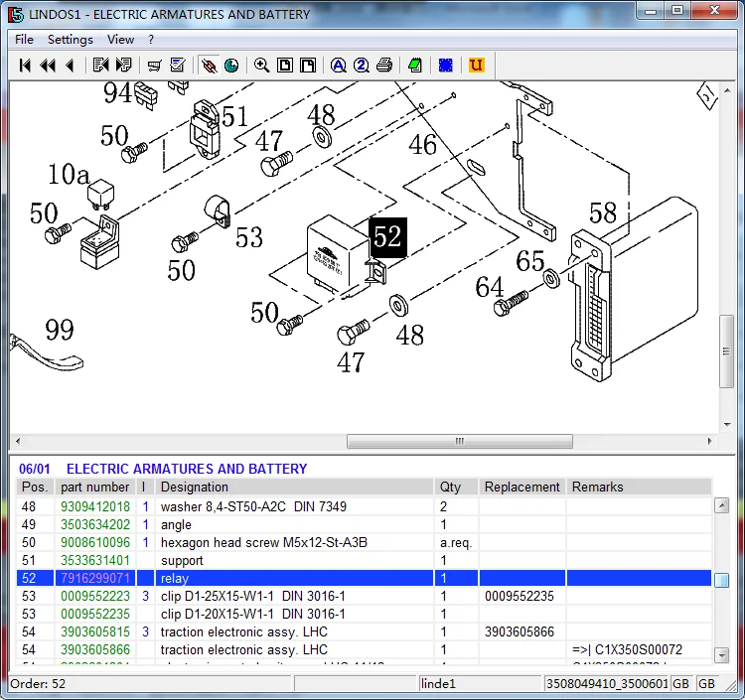This screenshot has width=745, height=700.
Task: Toggle the red link tool button
Action: 209,66
